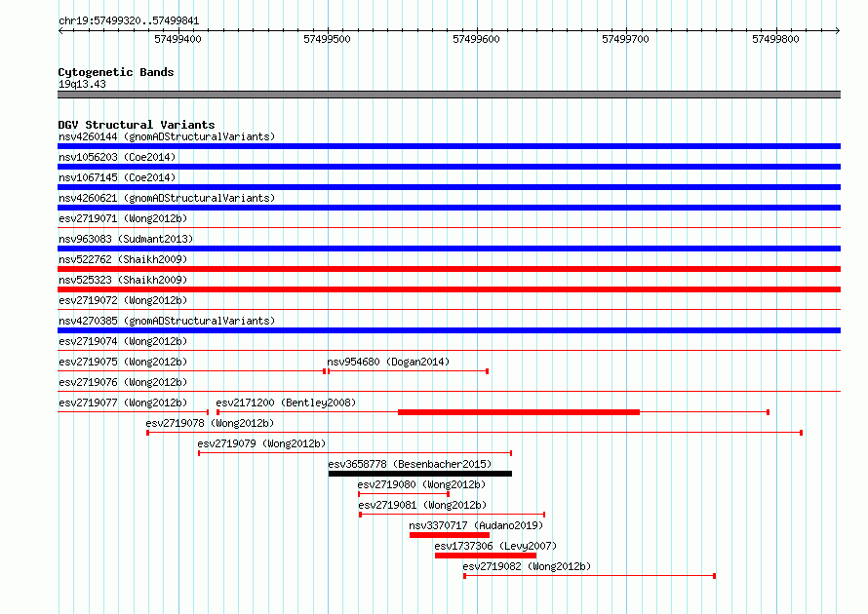Click the Cytogenetic Bands track title
The image size is (868, 614).
116,72
